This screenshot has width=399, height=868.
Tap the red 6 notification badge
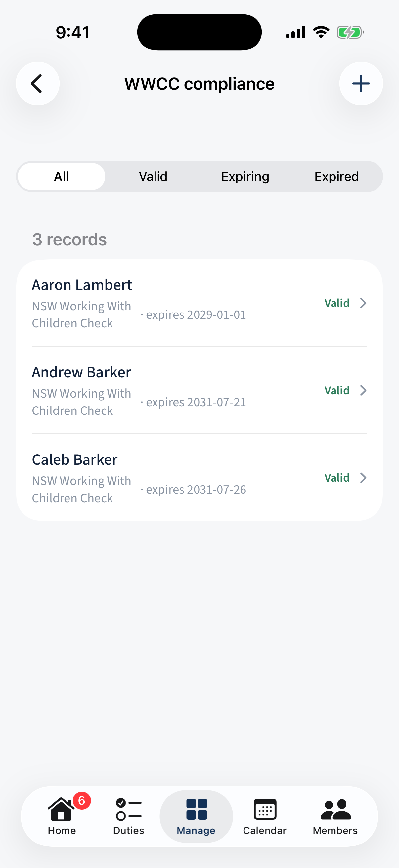(x=82, y=800)
